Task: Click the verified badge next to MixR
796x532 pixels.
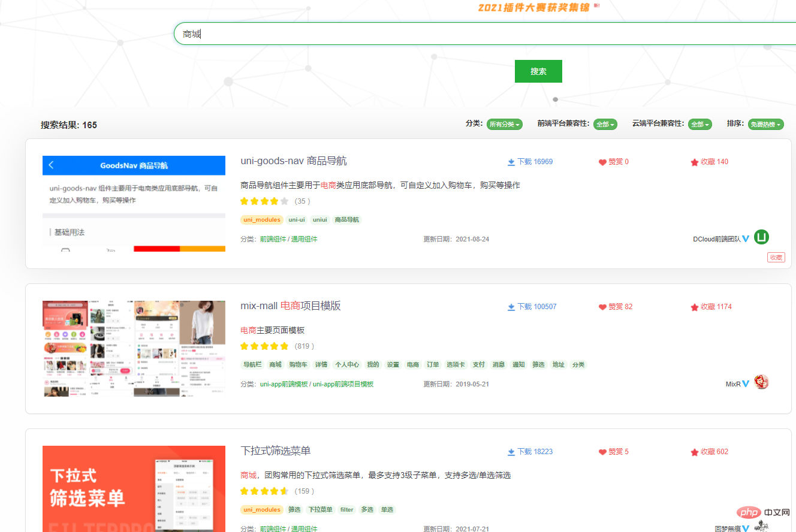Action: pyautogui.click(x=746, y=383)
